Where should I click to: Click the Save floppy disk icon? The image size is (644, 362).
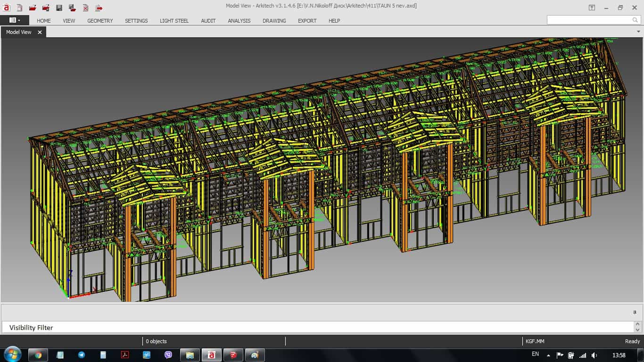tap(59, 8)
